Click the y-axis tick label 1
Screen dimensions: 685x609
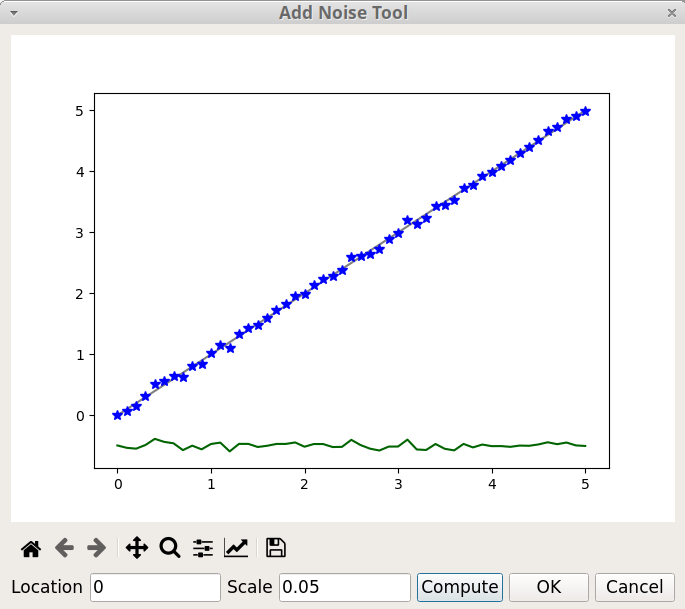click(80, 355)
